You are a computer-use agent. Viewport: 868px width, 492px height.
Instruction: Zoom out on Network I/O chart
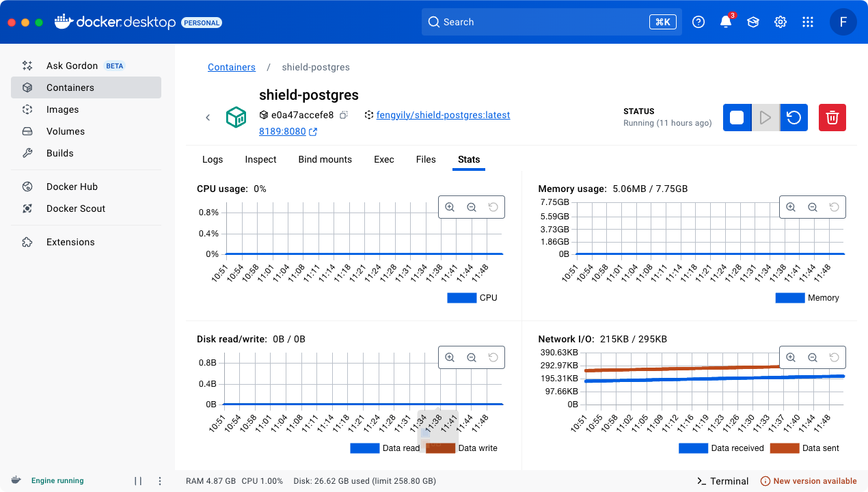[813, 357]
